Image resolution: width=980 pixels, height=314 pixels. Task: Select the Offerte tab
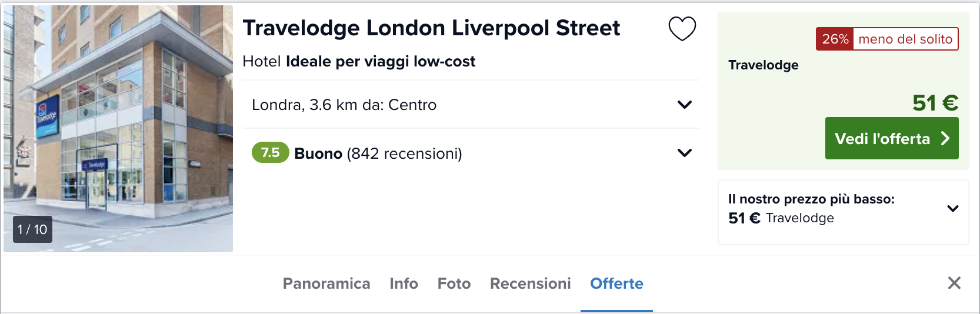(616, 283)
